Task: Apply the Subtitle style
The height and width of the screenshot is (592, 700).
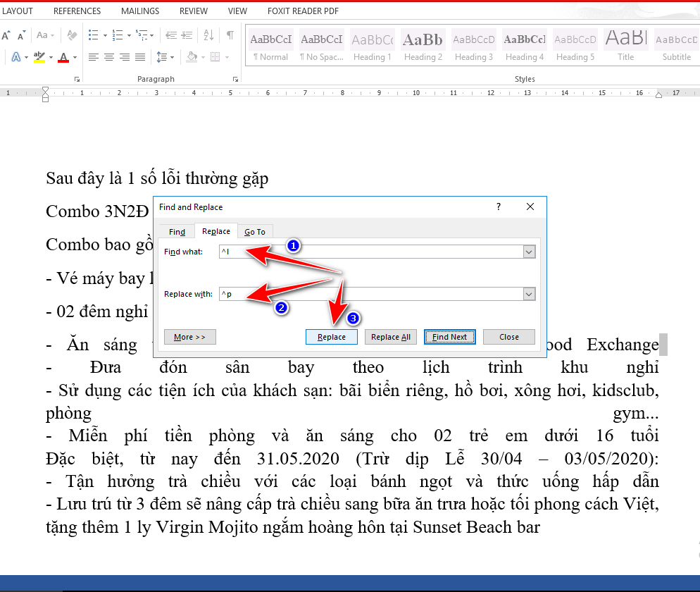Action: [677, 45]
